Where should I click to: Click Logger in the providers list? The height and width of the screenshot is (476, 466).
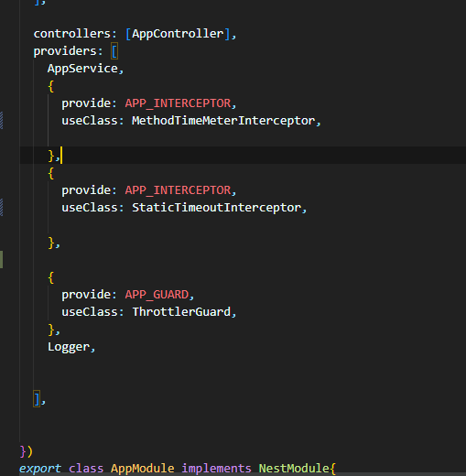pyautogui.click(x=69, y=347)
